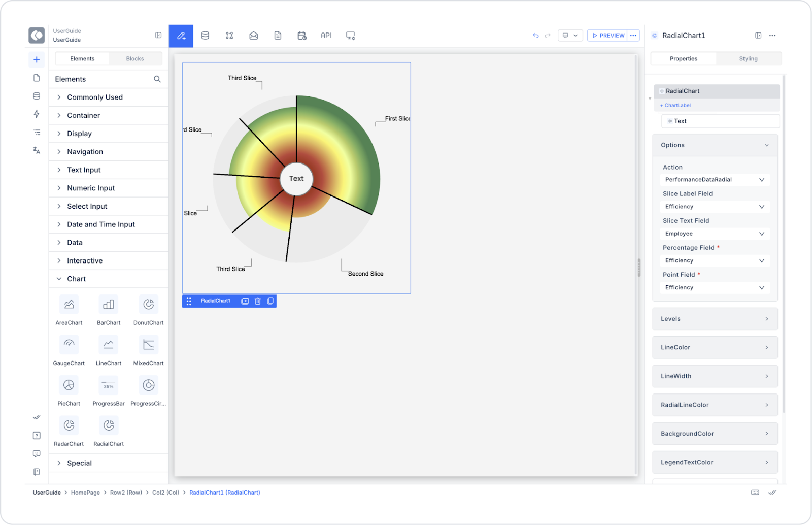Open the scheduled jobs calendar icon
Image resolution: width=812 pixels, height=525 pixels.
(x=302, y=36)
